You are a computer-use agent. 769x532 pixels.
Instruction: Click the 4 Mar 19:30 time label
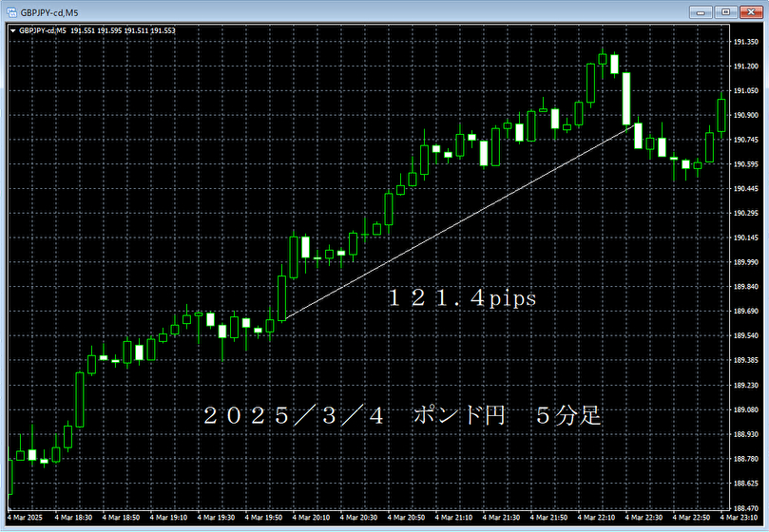216,518
